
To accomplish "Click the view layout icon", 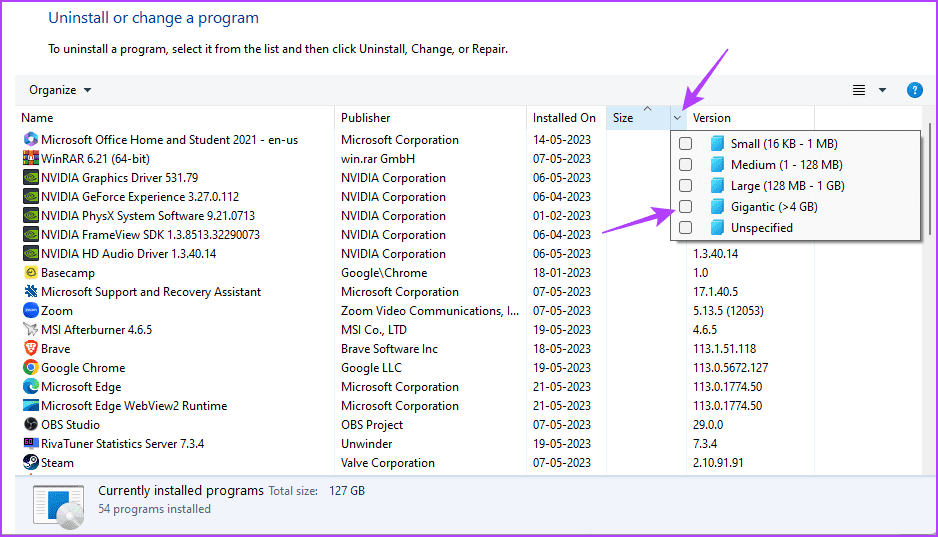I will coord(858,90).
